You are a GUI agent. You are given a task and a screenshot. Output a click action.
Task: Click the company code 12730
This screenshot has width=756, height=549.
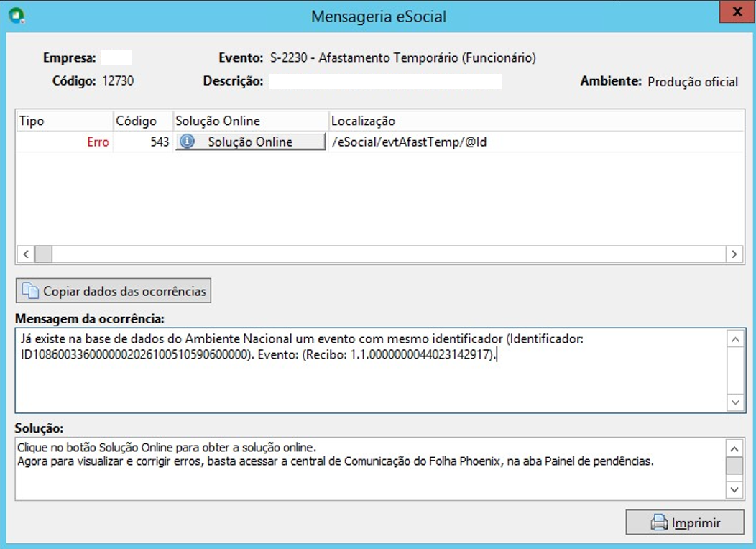(118, 80)
